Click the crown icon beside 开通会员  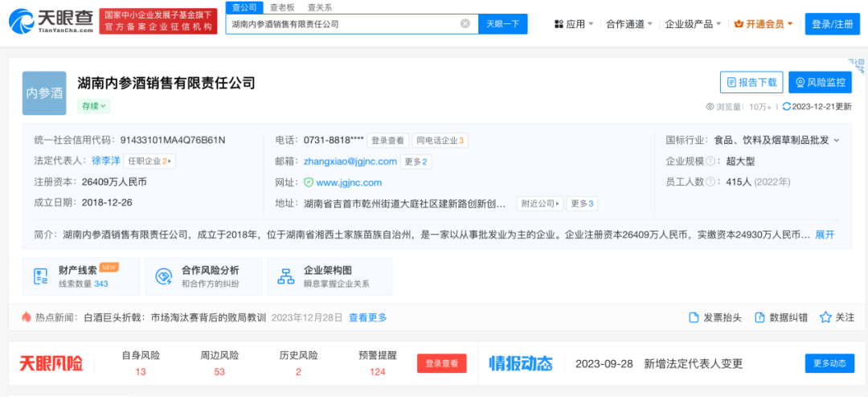(x=739, y=24)
